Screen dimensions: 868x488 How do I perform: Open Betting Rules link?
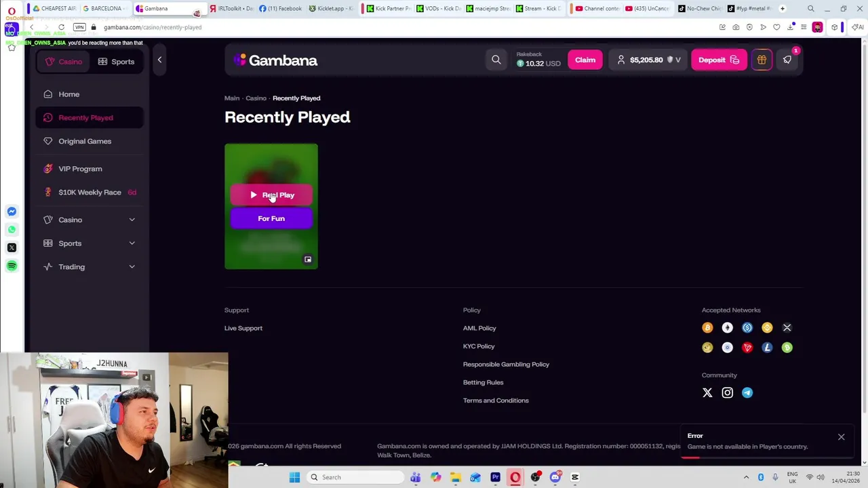(483, 382)
